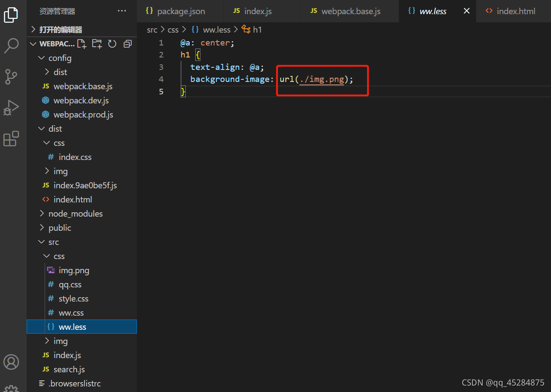Expand the dist folder inside config
Viewport: 551px width, 392px height.
[x=82, y=72]
